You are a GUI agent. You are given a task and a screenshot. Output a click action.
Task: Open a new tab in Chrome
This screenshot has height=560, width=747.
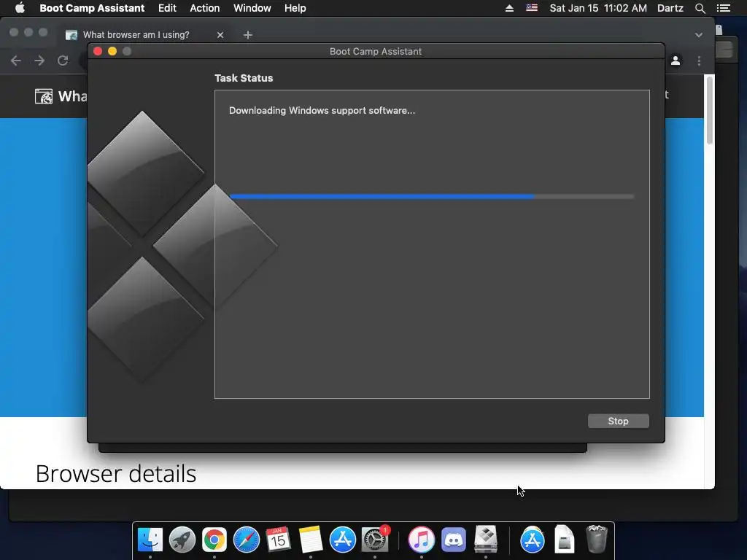[x=248, y=35]
